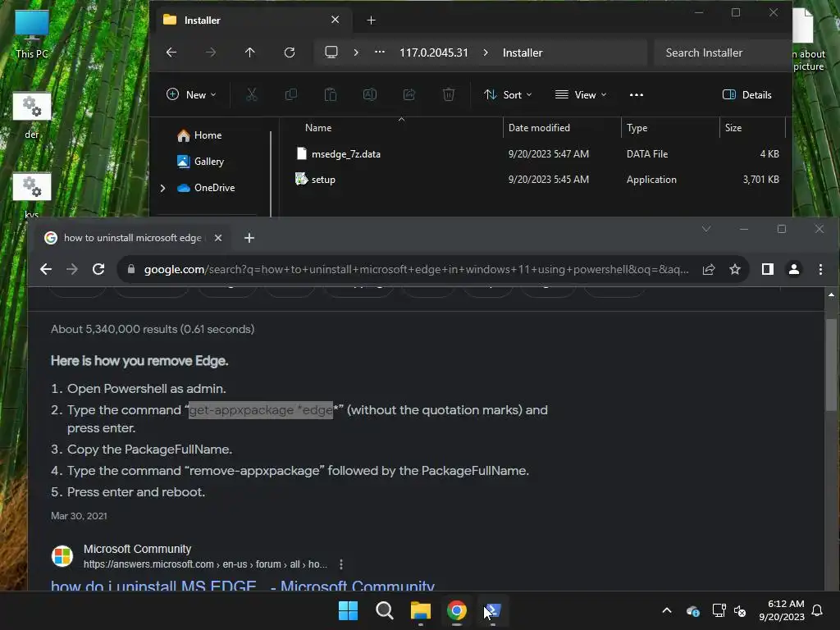The image size is (840, 630).
Task: View site information lock icon in Chrome
Action: pos(130,269)
